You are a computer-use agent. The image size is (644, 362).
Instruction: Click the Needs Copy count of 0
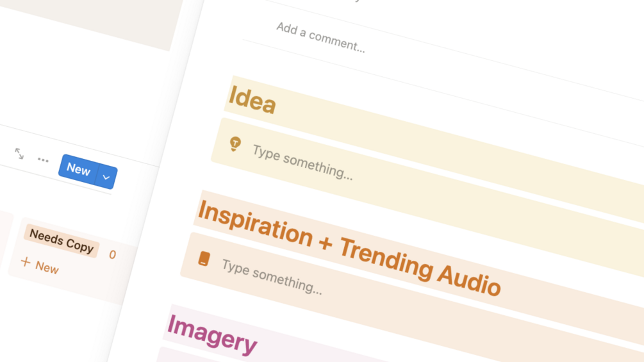(113, 255)
